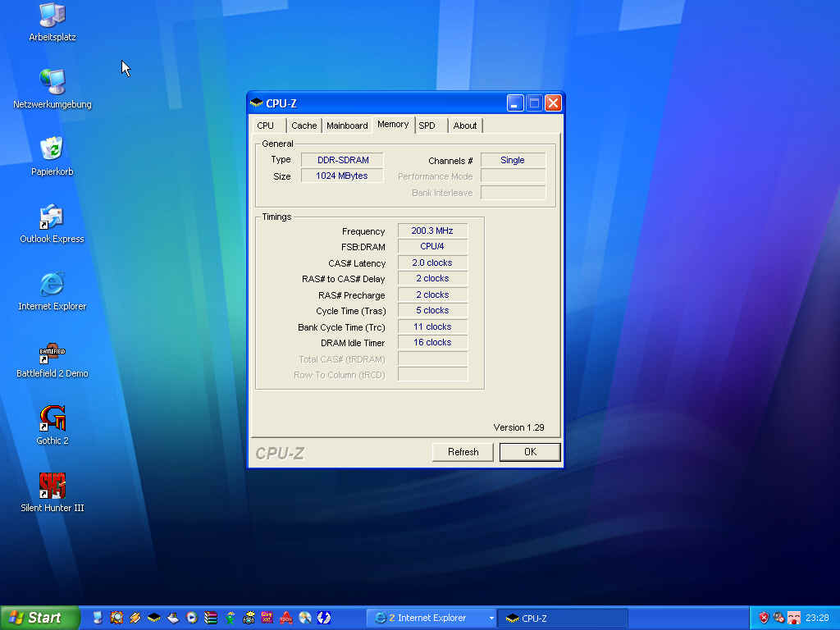840x630 pixels.
Task: Click the green figure quick launch icon
Action: [230, 618]
